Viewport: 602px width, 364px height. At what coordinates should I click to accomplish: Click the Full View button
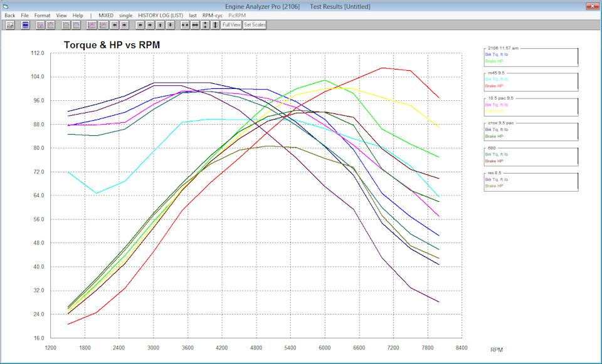pyautogui.click(x=231, y=25)
